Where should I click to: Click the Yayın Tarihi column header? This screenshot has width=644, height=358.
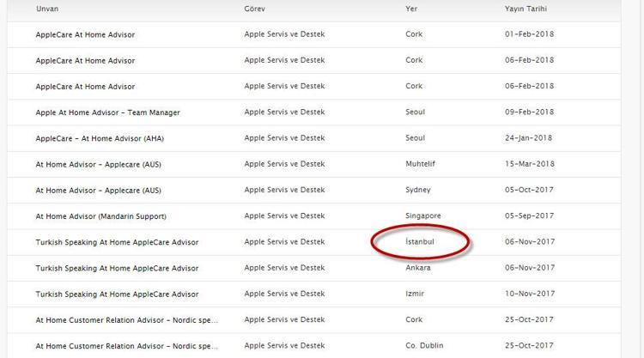(x=526, y=9)
